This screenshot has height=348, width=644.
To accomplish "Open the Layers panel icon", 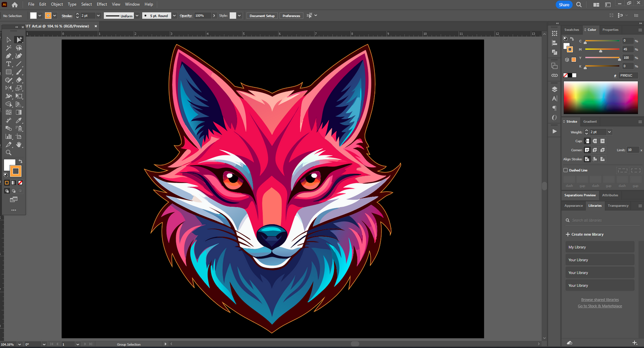I will pos(554,89).
